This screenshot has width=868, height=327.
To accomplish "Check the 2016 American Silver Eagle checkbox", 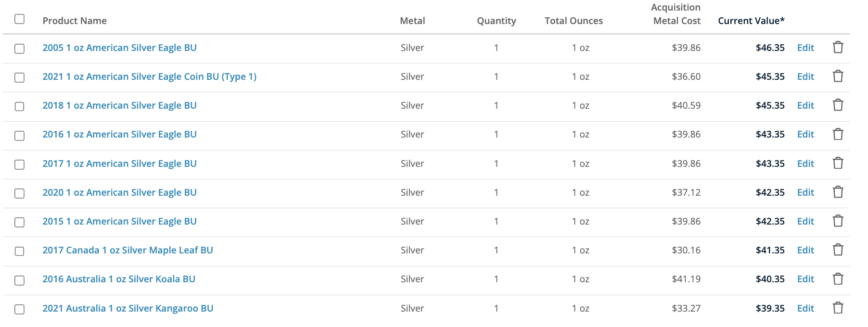I will point(19,136).
